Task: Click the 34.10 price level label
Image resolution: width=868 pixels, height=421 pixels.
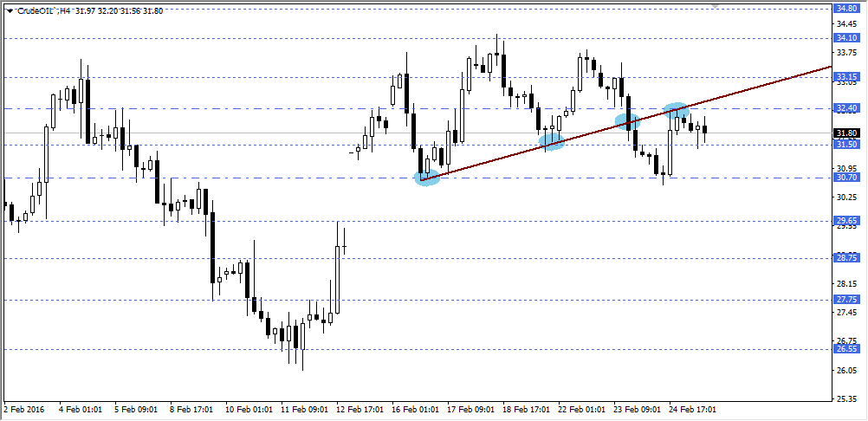Action: (x=845, y=38)
